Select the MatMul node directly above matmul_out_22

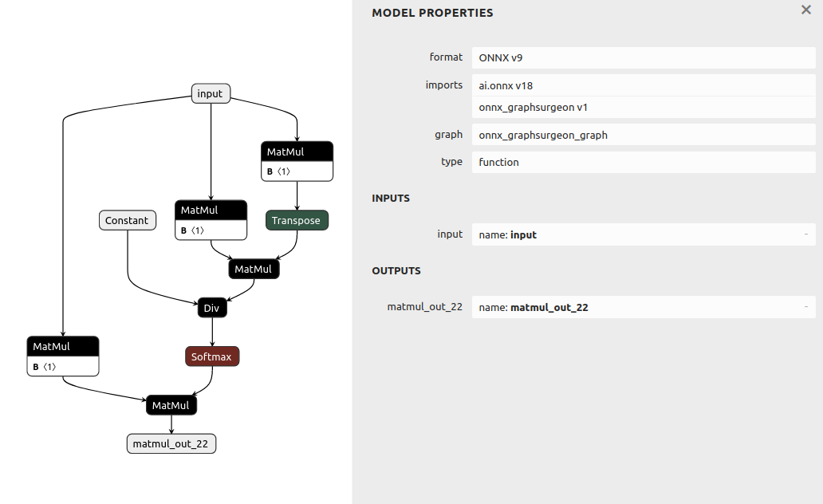coord(171,405)
